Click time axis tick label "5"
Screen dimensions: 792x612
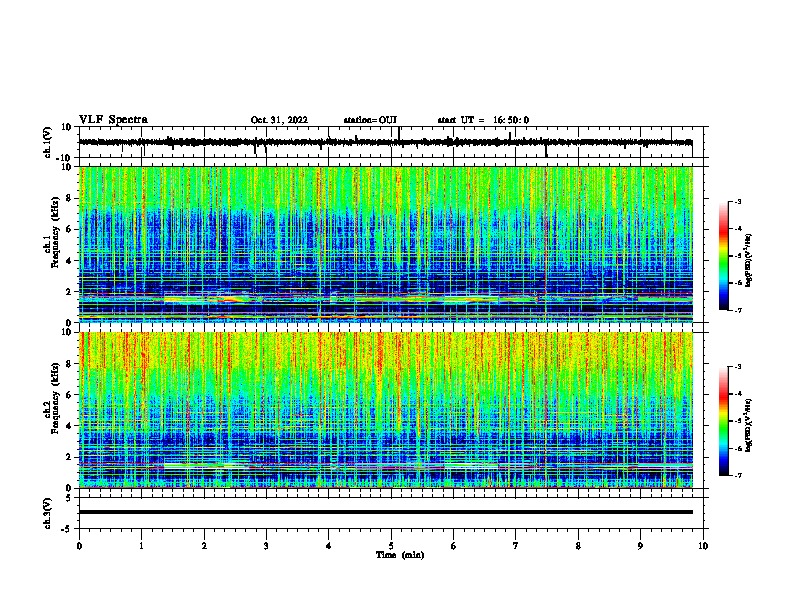click(391, 546)
